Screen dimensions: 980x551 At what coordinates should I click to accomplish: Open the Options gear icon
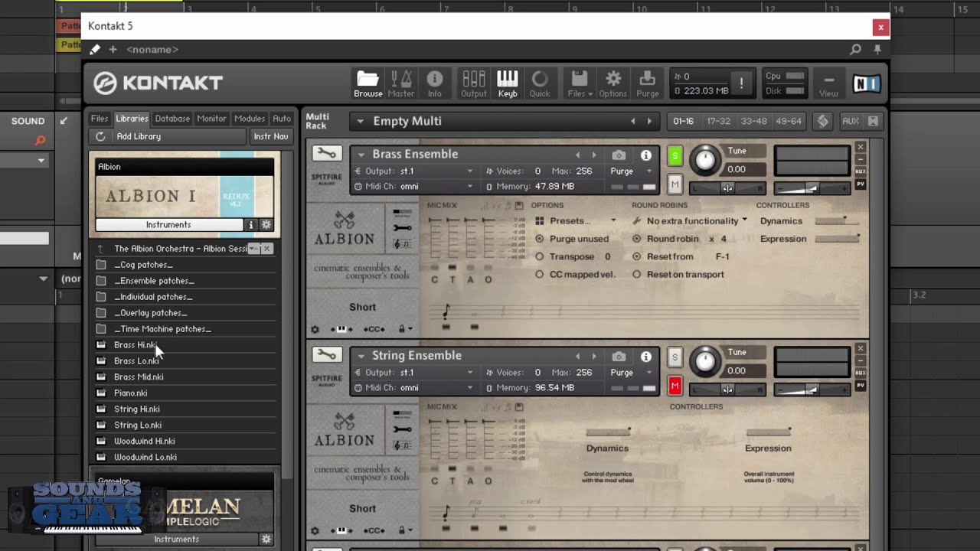pyautogui.click(x=612, y=83)
